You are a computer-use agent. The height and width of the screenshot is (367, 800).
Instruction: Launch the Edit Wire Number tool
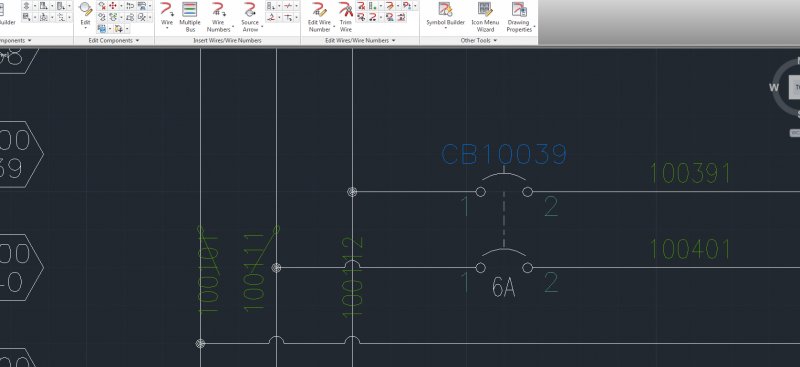coord(319,17)
